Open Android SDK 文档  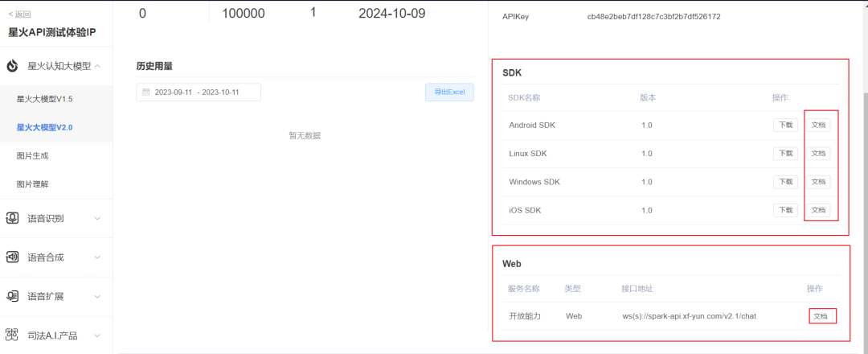click(x=818, y=126)
